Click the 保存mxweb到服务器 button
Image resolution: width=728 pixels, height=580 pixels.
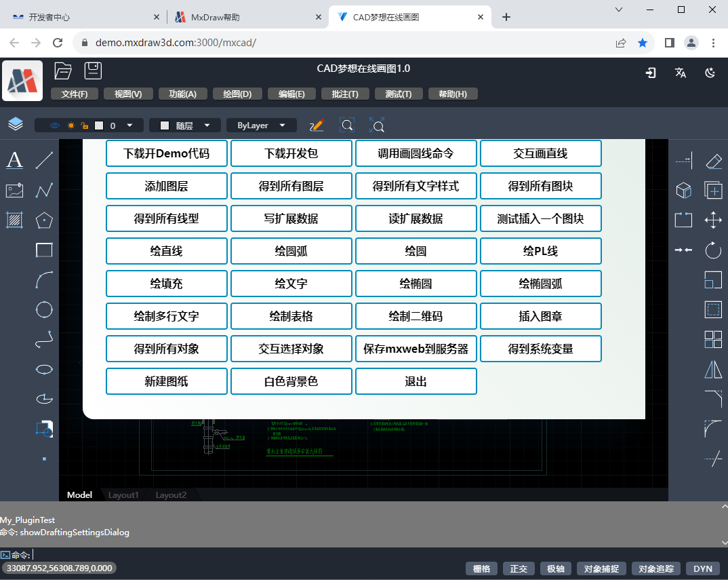click(x=416, y=349)
